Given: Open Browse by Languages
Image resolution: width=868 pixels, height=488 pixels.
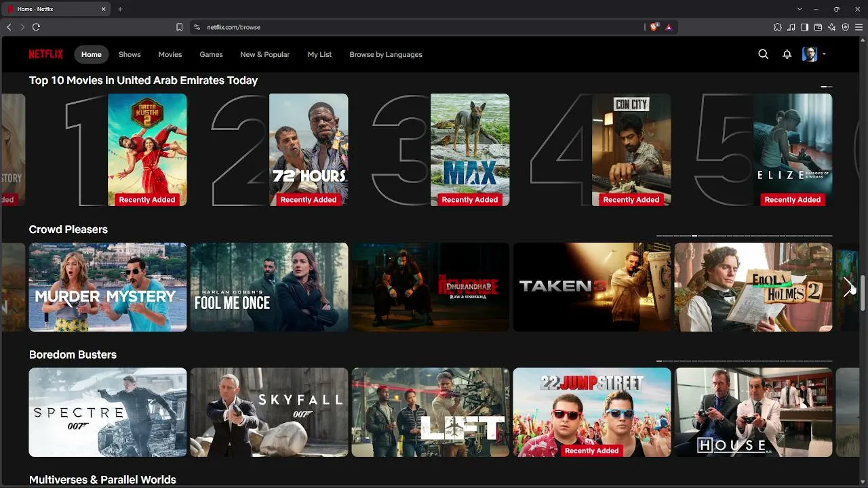Looking at the screenshot, I should pos(386,54).
